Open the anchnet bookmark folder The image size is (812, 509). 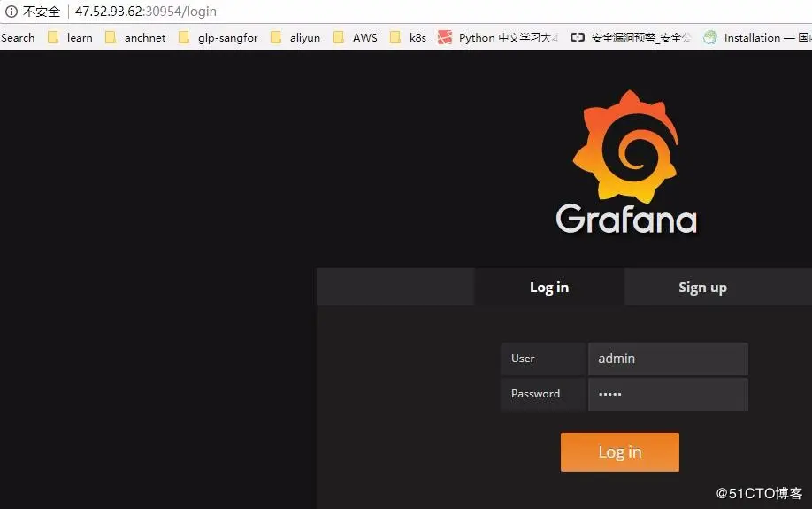tap(135, 37)
